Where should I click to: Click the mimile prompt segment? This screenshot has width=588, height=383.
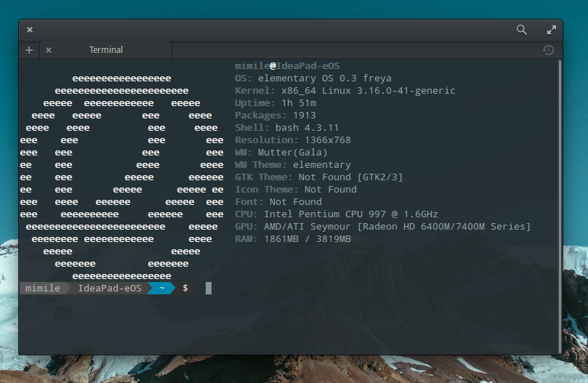tap(42, 288)
